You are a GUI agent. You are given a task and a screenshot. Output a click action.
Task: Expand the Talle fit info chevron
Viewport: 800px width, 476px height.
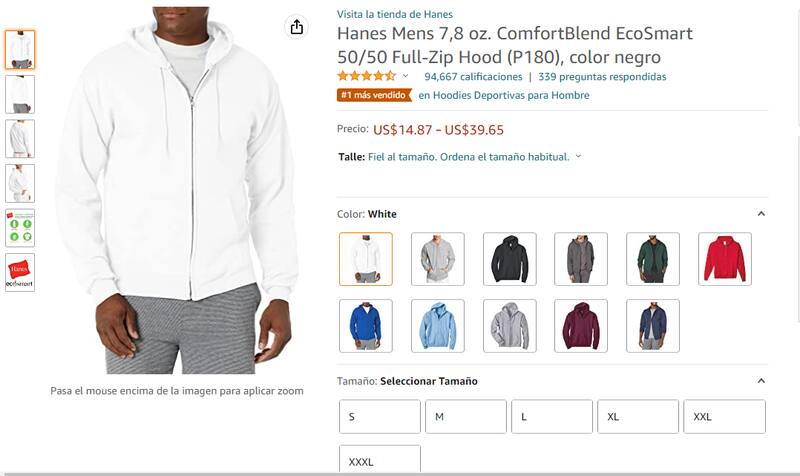[578, 156]
